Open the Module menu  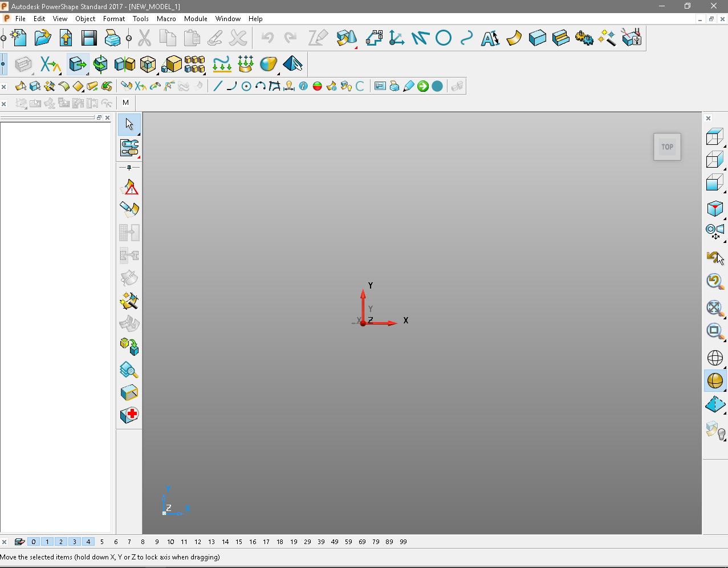pos(196,18)
